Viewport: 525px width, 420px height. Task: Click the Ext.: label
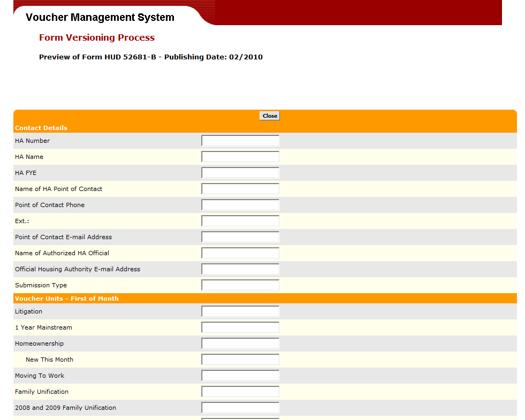[x=22, y=221]
